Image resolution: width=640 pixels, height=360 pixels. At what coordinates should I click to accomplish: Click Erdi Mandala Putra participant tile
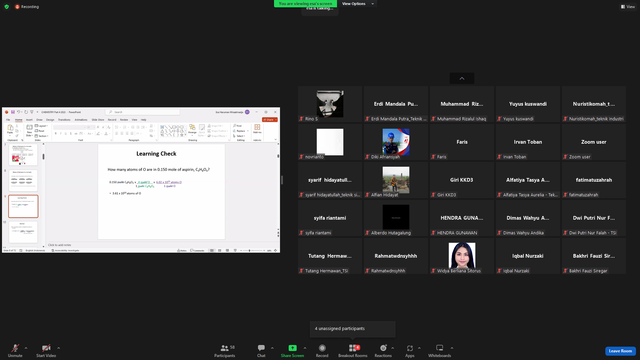[396, 104]
